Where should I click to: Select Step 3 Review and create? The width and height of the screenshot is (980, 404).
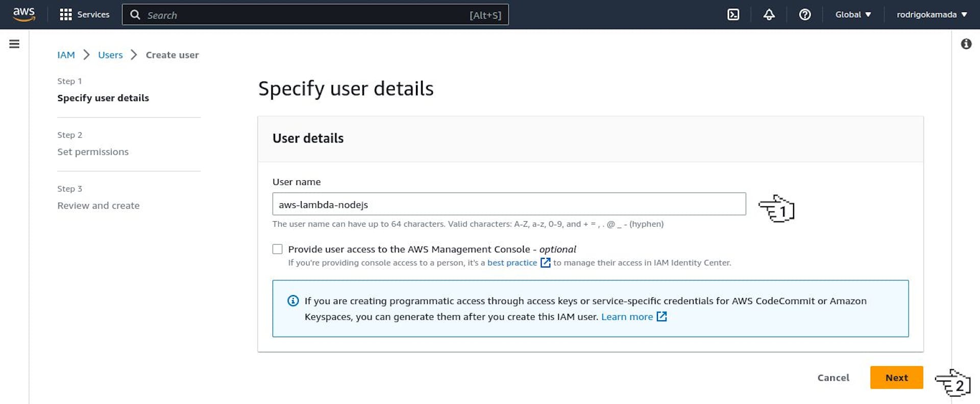point(98,205)
